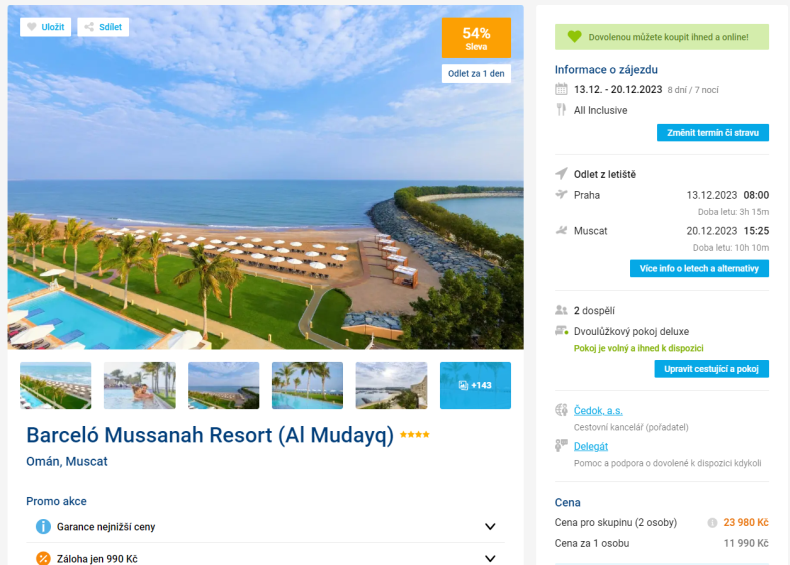Open the photo gallery via the +143 tile
This screenshot has height=565, width=790.
coord(475,385)
